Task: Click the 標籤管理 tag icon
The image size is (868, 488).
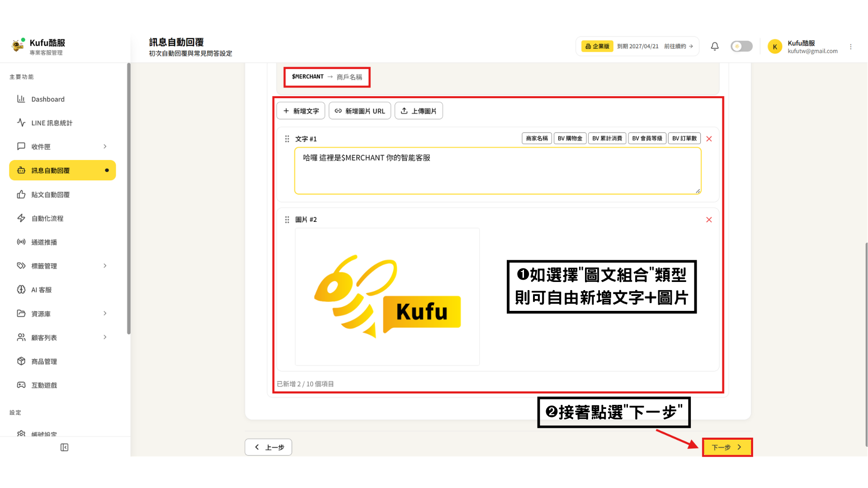Action: tap(21, 266)
